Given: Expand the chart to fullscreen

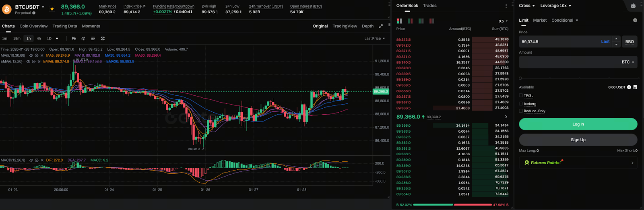Looking at the screenshot, I should 381,26.
